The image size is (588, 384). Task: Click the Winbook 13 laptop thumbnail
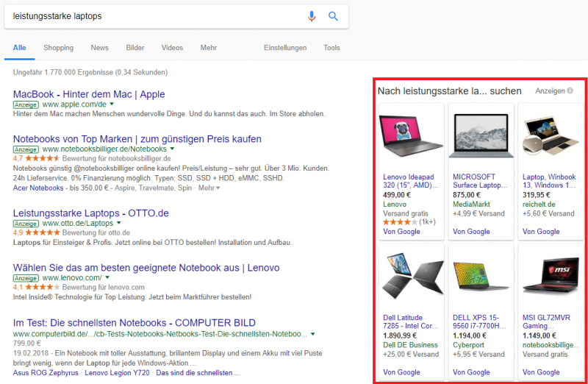[551, 136]
